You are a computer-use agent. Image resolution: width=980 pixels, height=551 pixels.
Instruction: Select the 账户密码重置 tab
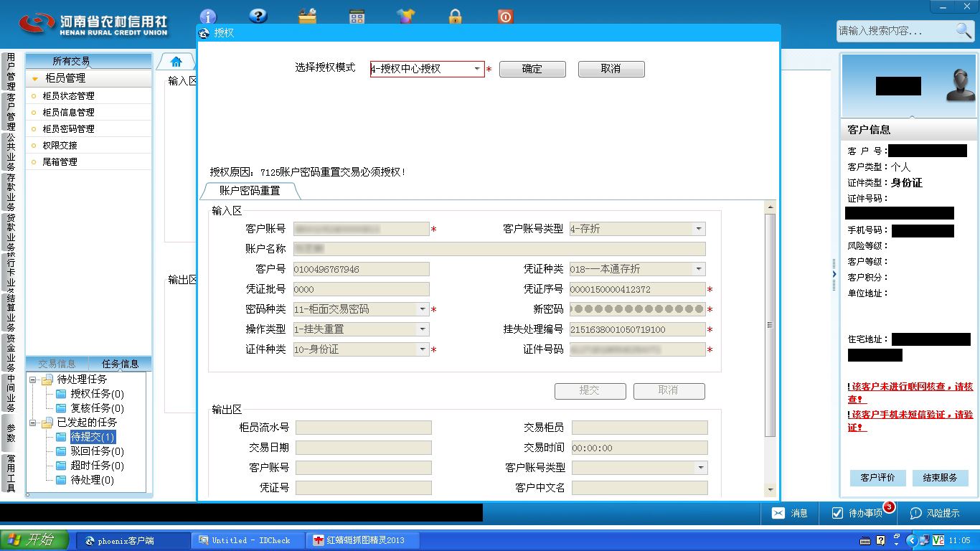250,191
